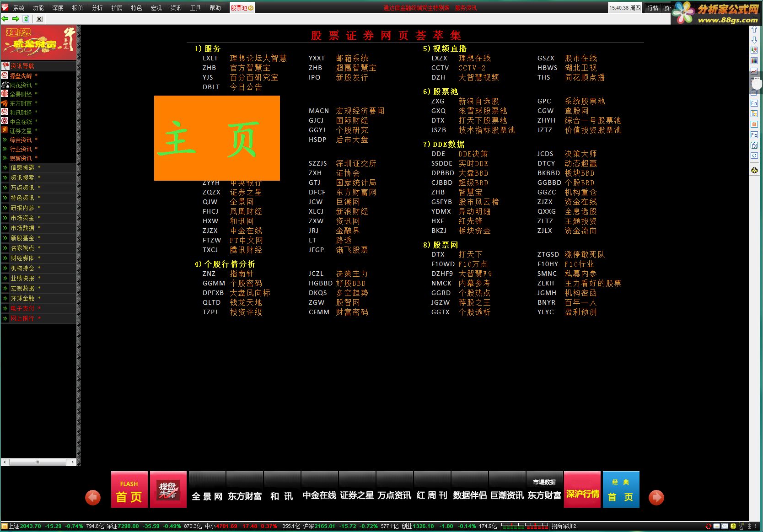763x532 pixels.
Task: Select the 股票池 tab in menu bar
Action: point(242,8)
